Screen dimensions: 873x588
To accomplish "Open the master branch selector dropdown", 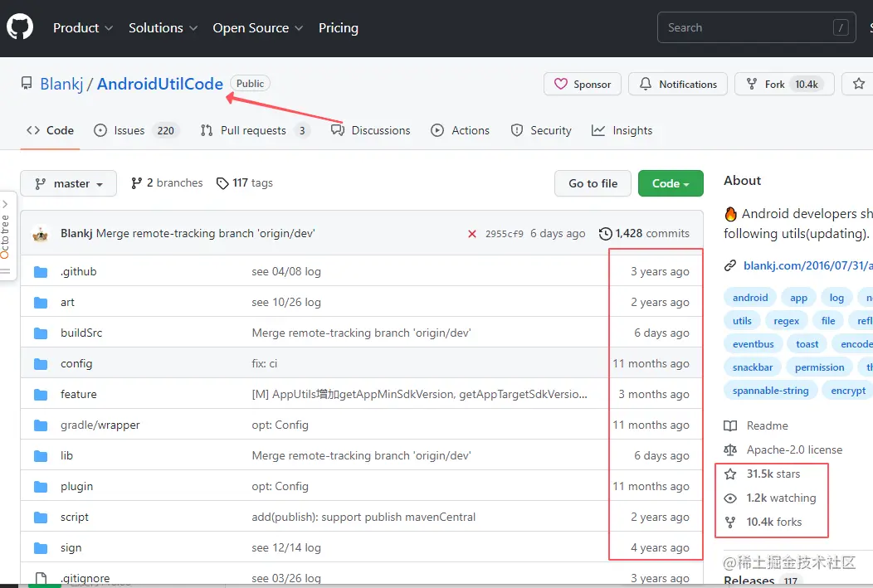I will pos(69,183).
